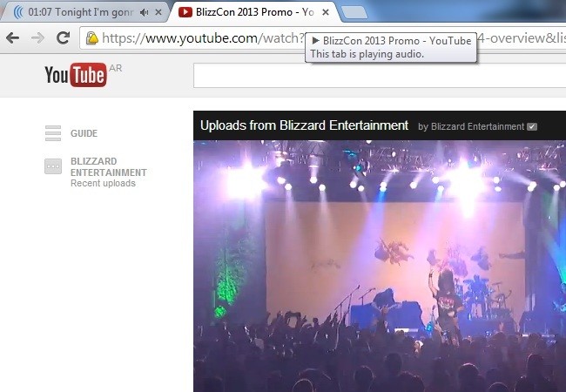Click the browser forward arrow

[37, 38]
